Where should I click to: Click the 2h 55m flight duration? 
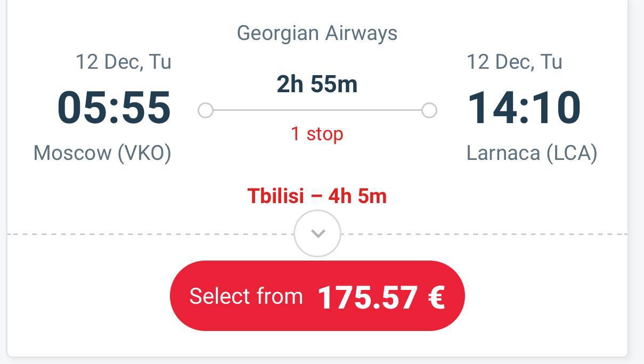point(317,84)
